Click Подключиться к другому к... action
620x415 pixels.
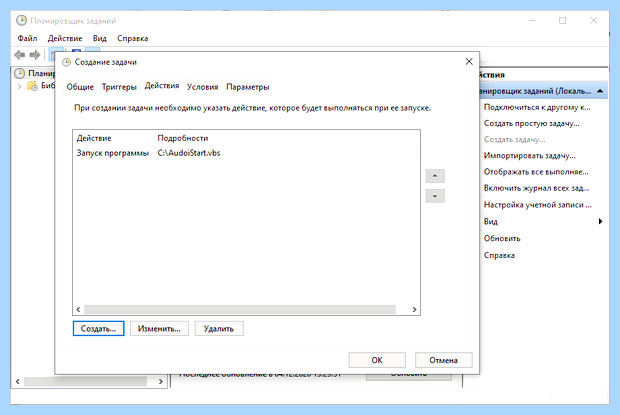(537, 107)
